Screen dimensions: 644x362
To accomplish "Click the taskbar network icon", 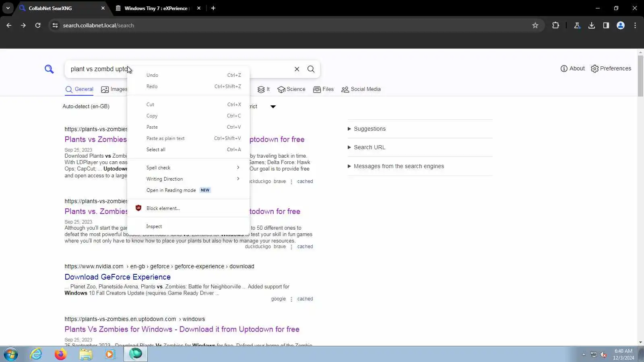I will (x=594, y=354).
